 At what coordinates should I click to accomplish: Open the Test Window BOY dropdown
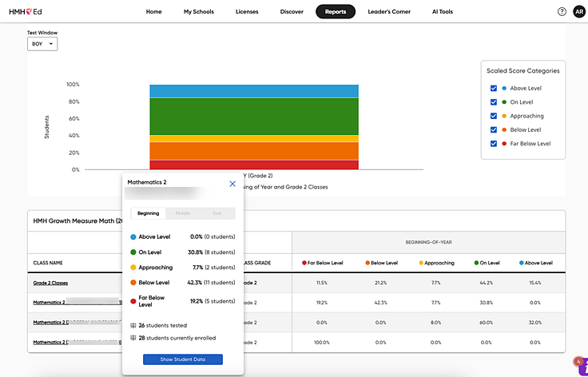coord(42,44)
